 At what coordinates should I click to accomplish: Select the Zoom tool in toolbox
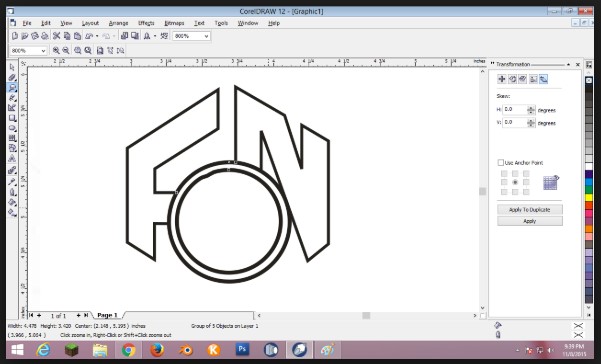12,88
